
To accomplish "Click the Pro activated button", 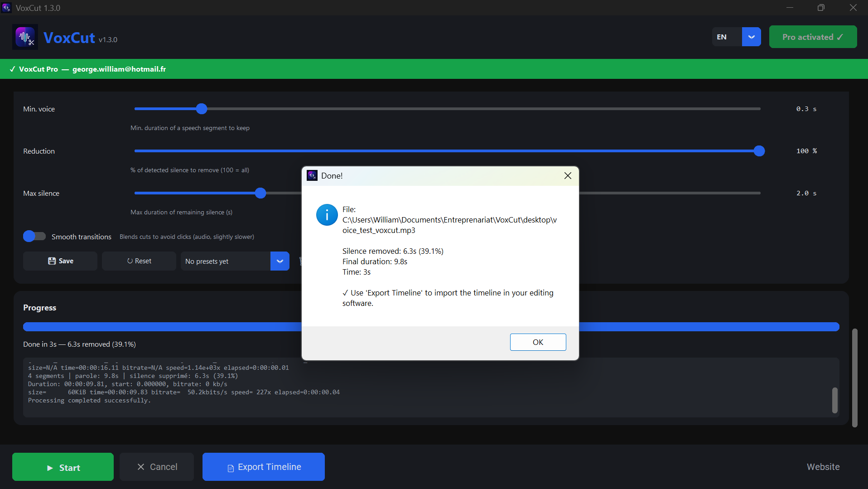I will click(x=813, y=37).
